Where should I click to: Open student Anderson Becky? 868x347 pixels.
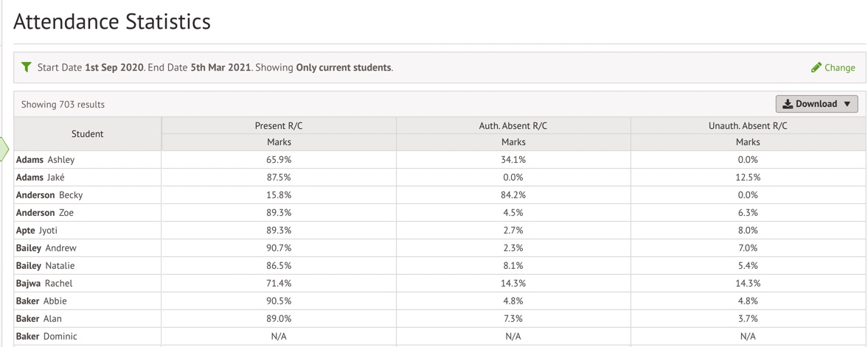click(x=49, y=194)
